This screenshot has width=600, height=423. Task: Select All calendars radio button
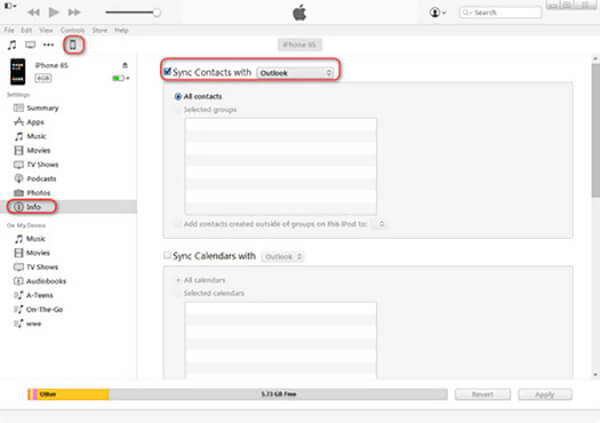pyautogui.click(x=178, y=280)
